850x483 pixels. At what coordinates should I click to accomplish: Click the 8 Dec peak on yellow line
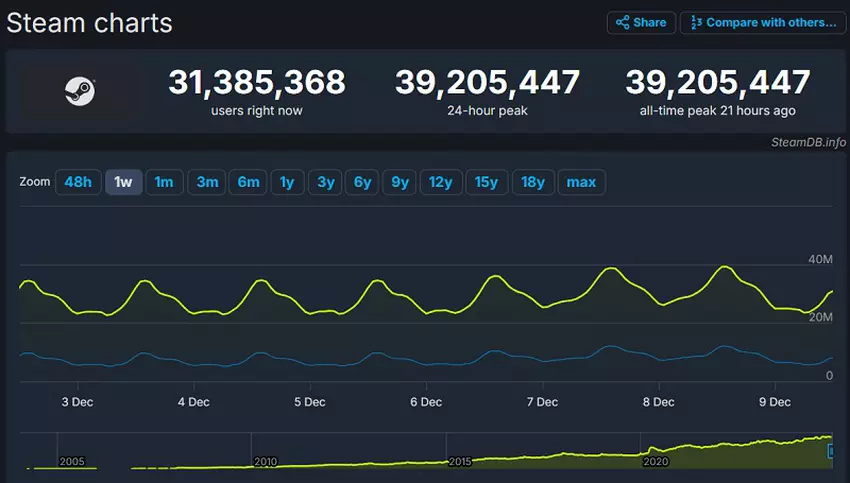(x=723, y=267)
